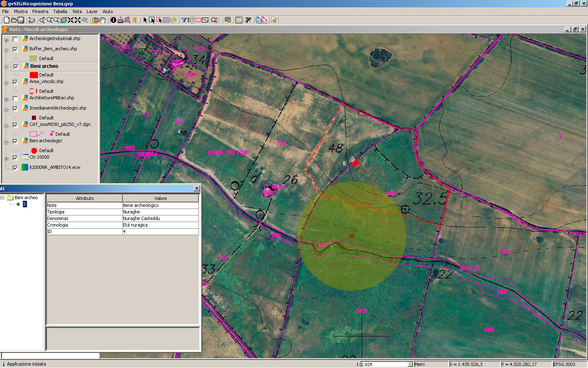Open the locator frame manager icon
Image resolution: width=588 pixels, height=368 pixels.
[x=95, y=20]
